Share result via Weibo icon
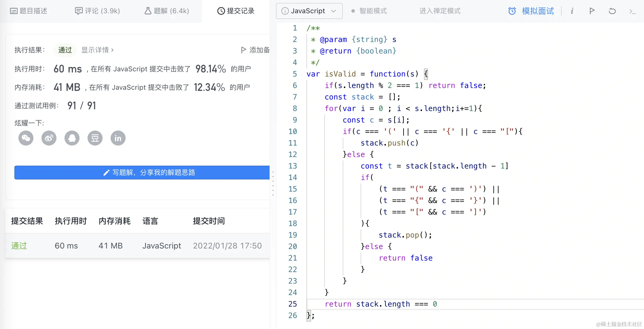 coord(49,138)
